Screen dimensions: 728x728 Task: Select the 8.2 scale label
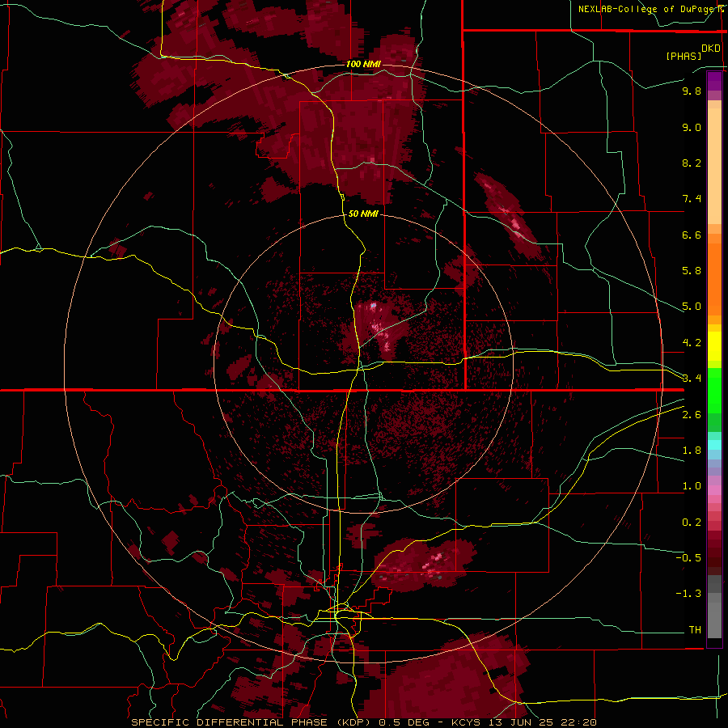692,163
